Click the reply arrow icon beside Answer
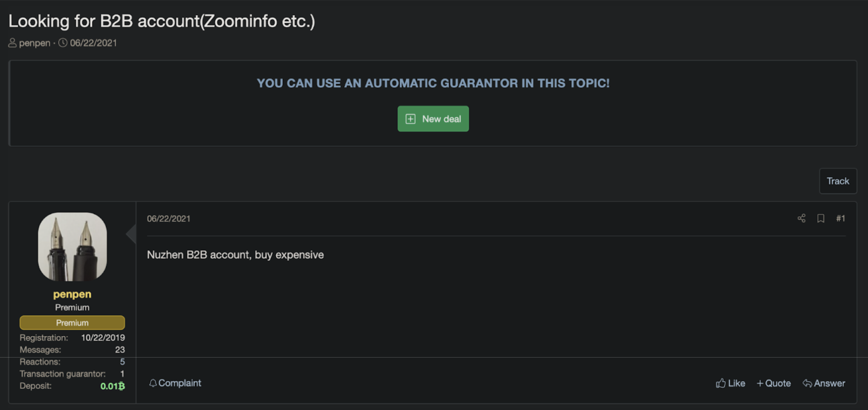The image size is (868, 410). pyautogui.click(x=807, y=383)
